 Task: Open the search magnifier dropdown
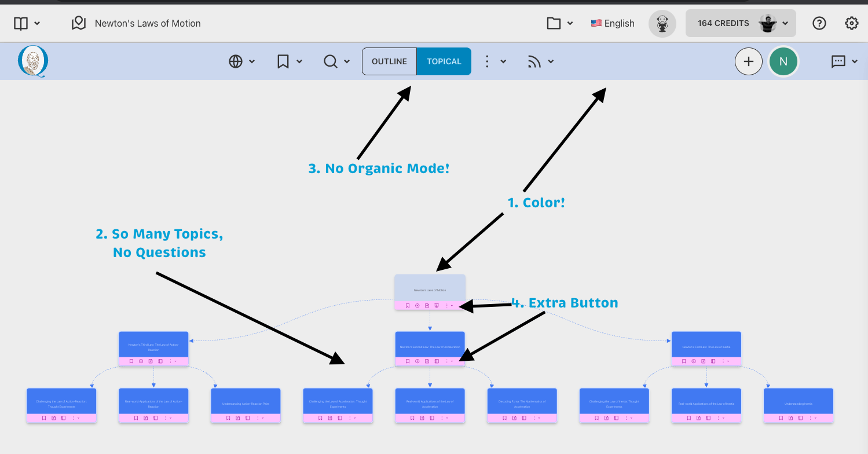(x=336, y=61)
